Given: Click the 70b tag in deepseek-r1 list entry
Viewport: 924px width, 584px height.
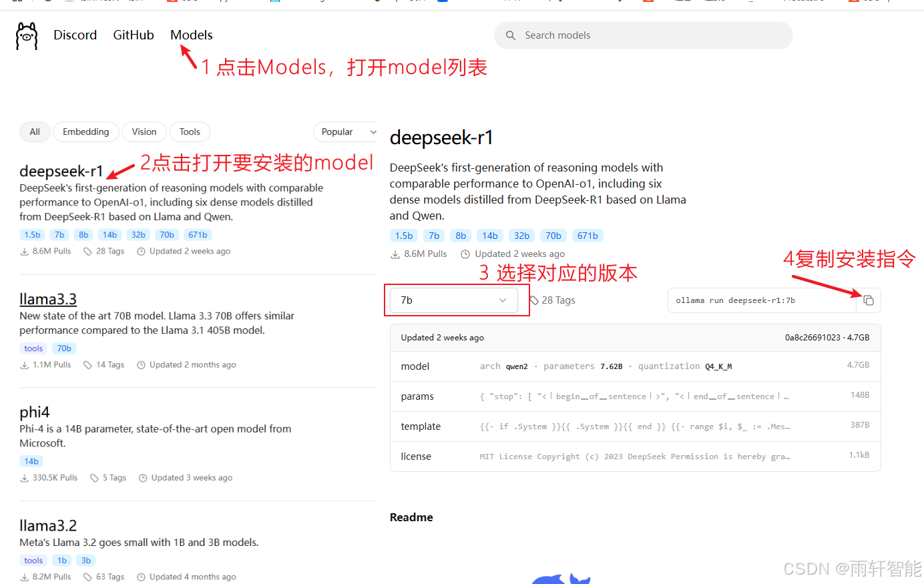Looking at the screenshot, I should coord(167,234).
